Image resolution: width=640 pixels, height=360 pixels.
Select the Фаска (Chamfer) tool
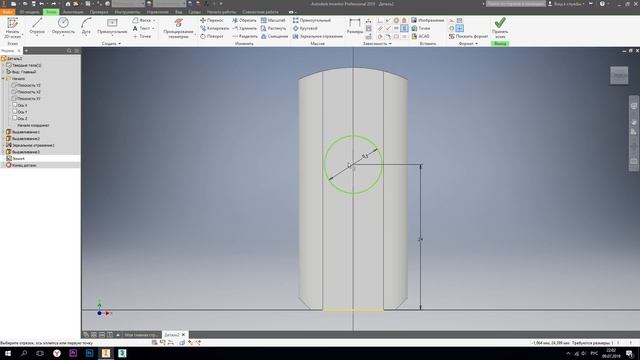pyautogui.click(x=142, y=20)
